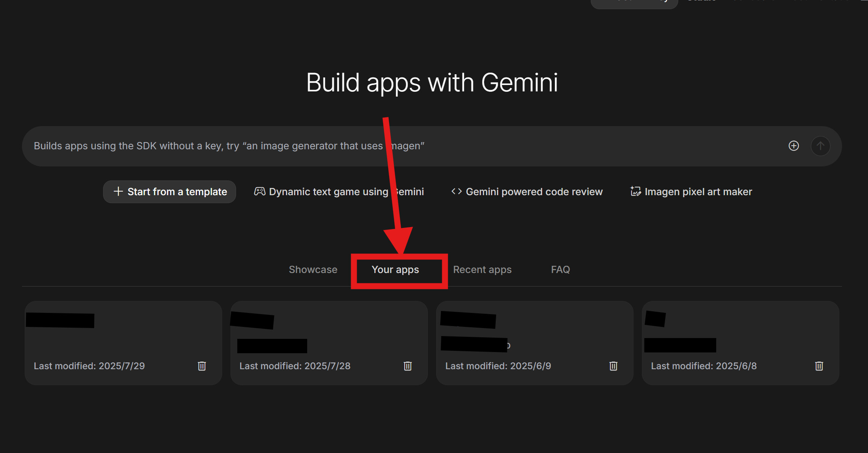Delete the app modified 2025/6/9
868x453 pixels.
pyautogui.click(x=613, y=366)
